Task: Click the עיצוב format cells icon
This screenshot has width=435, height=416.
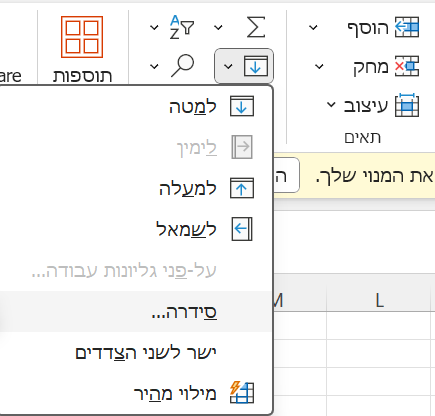Action: click(x=407, y=105)
